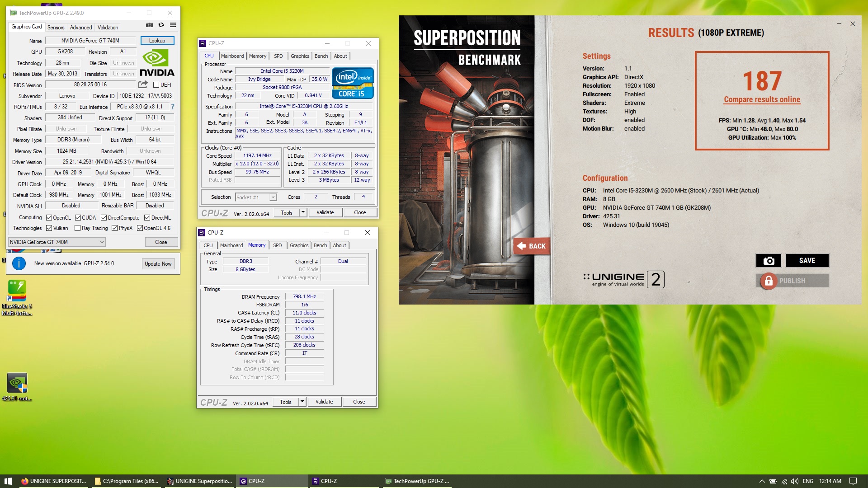Click GPU-Z refresh icon
The width and height of the screenshot is (868, 488).
coord(161,25)
